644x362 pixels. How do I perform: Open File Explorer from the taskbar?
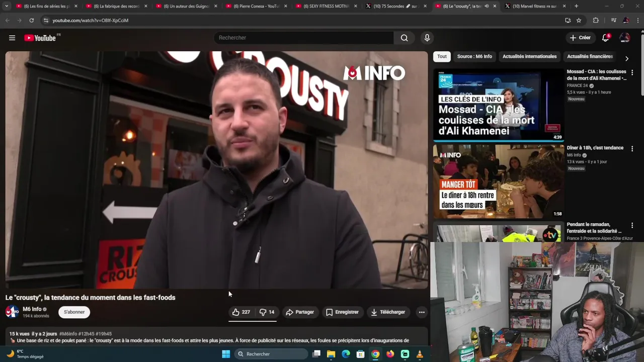[331, 354]
